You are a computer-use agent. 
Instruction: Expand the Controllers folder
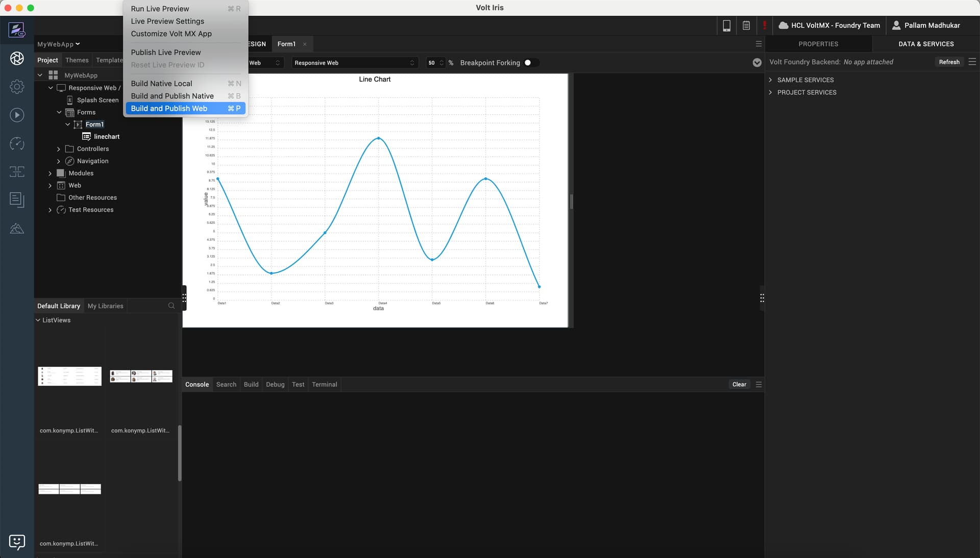[x=58, y=149]
